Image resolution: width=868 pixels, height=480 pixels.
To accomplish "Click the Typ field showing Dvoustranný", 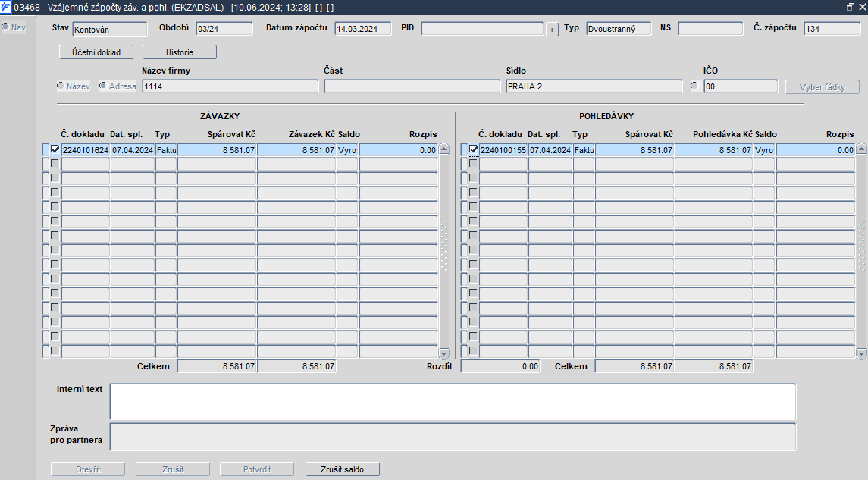I will coord(619,29).
